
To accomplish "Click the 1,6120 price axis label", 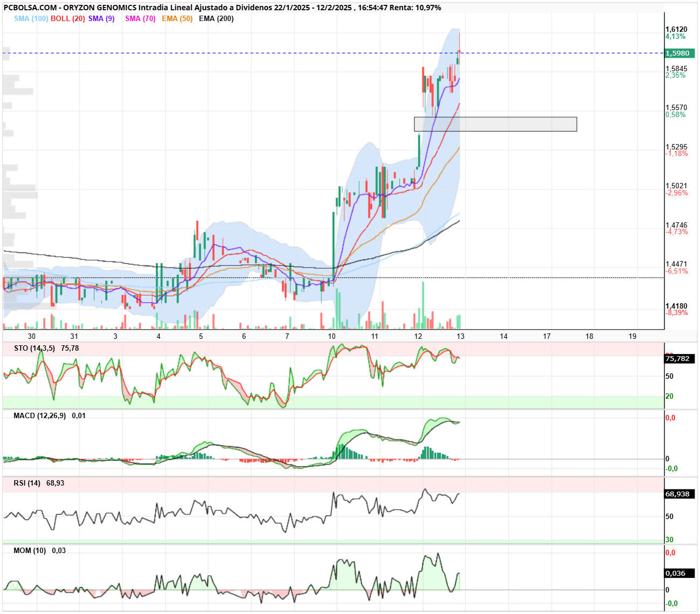I will [676, 30].
